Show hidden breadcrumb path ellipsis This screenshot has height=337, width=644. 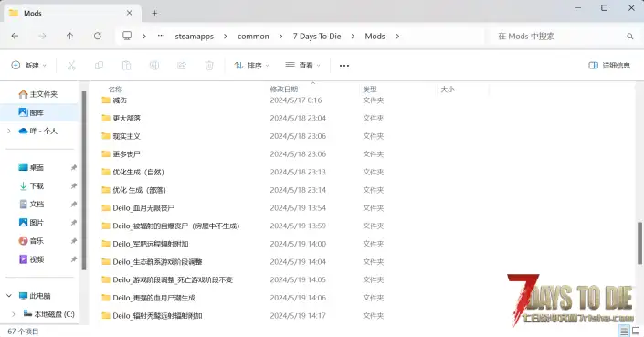[162, 36]
